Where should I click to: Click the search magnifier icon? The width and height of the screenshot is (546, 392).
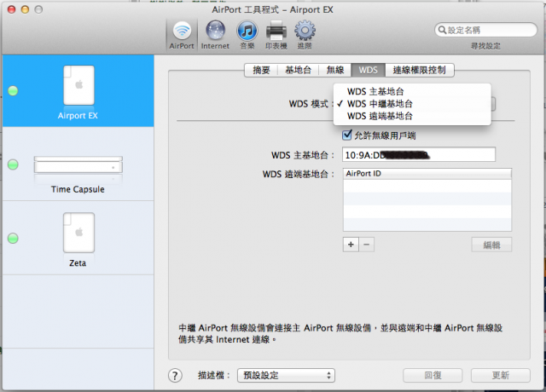[442, 30]
